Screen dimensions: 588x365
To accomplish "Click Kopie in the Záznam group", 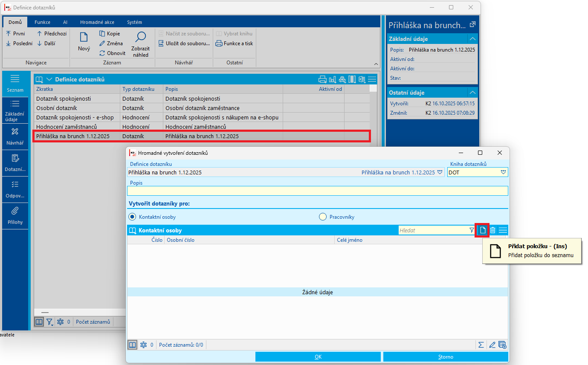I will [110, 34].
